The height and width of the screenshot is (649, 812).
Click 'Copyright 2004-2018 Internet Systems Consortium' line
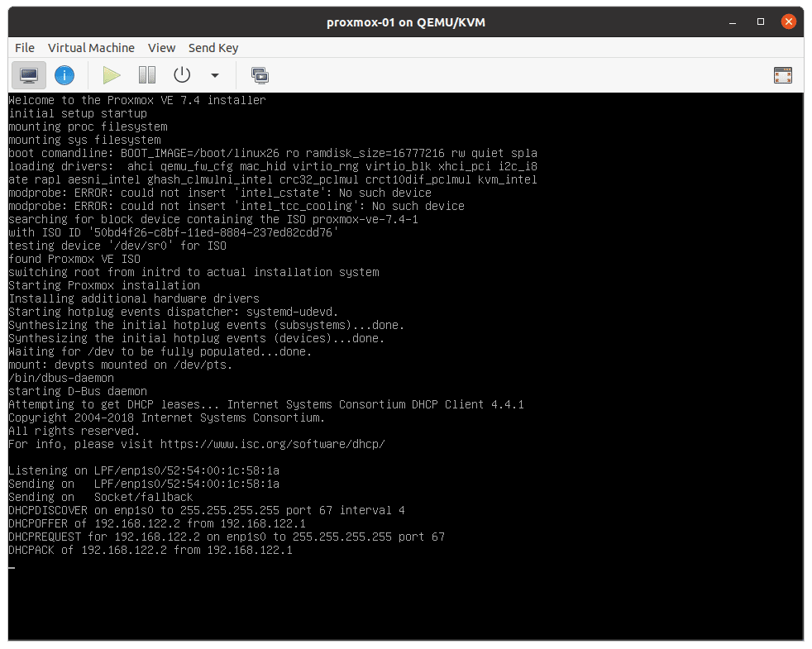click(167, 418)
